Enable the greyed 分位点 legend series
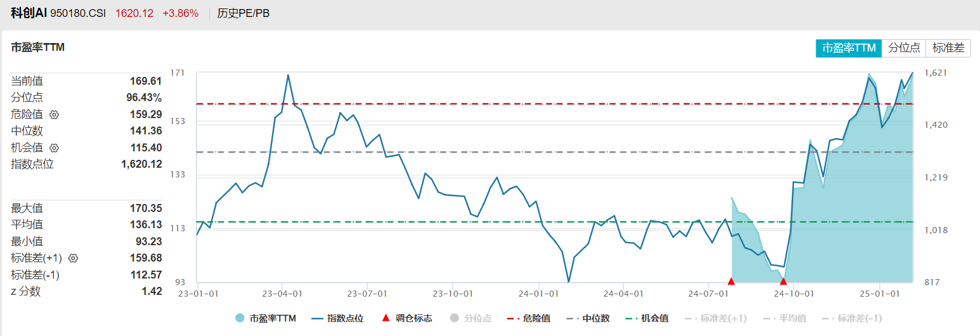The width and height of the screenshot is (980, 336). click(471, 318)
